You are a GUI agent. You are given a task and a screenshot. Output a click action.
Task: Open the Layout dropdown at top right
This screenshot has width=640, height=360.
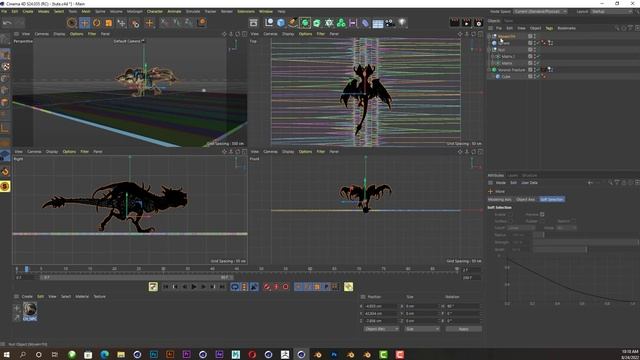(x=611, y=11)
